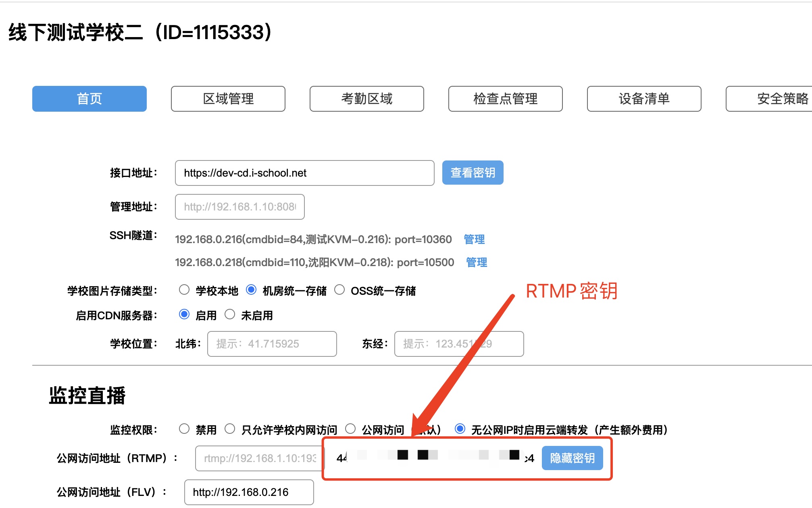Open the 设备清单 tab
812x508 pixels.
[644, 99]
